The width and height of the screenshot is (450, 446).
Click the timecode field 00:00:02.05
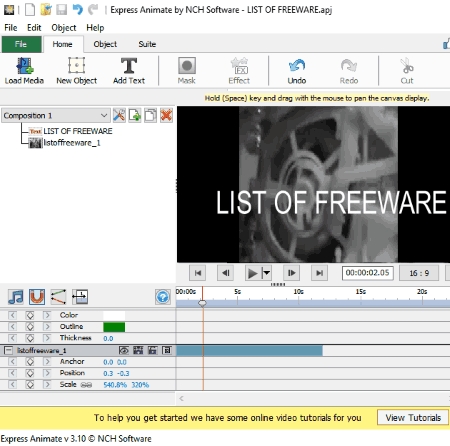pyautogui.click(x=367, y=273)
